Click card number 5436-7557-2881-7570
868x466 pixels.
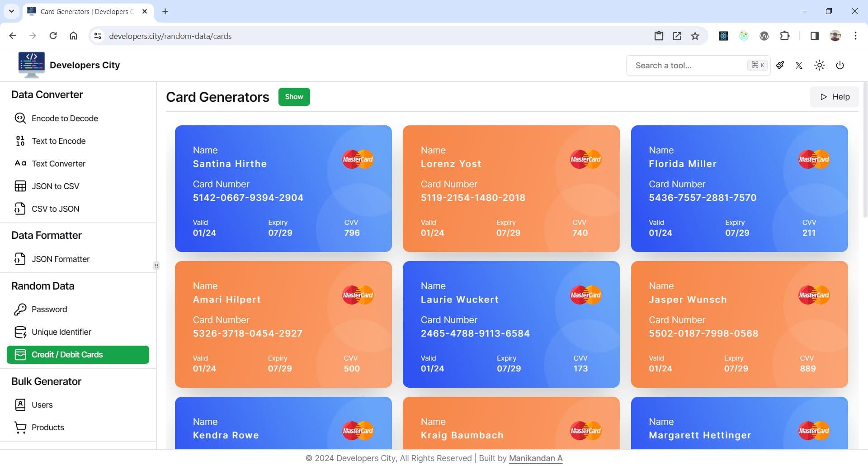pos(703,198)
